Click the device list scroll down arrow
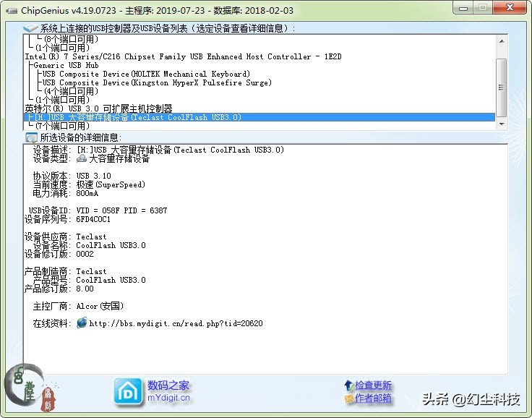The height and width of the screenshot is (418, 532). pos(502,124)
